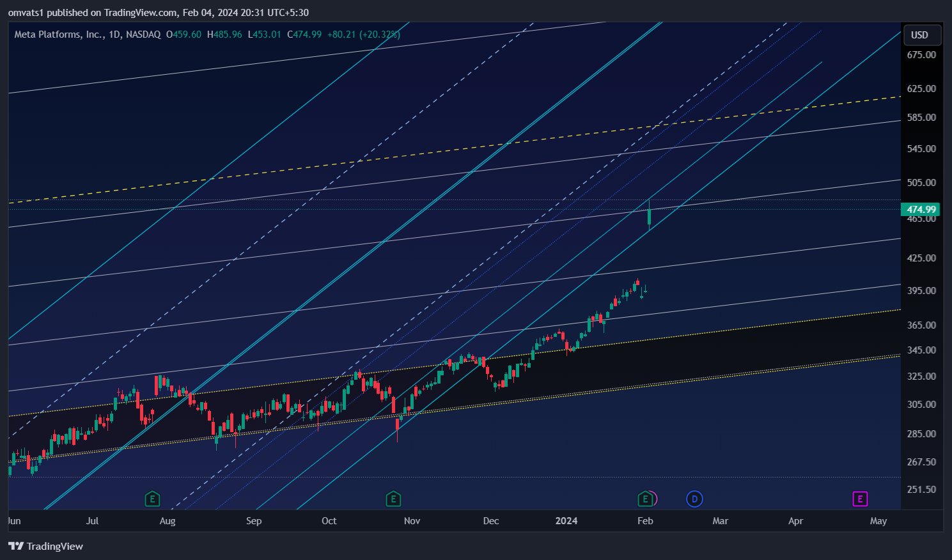Click the 585.00 price axis label
The width and height of the screenshot is (952, 560).
[x=921, y=118]
